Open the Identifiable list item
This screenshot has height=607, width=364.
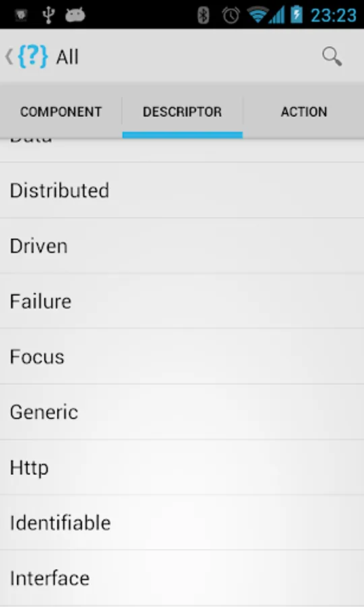[x=182, y=522]
